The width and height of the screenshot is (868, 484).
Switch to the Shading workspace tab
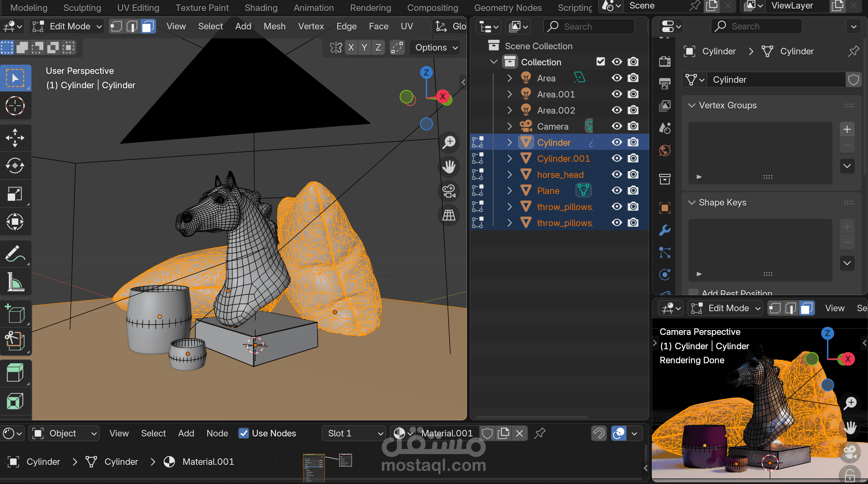coord(261,8)
